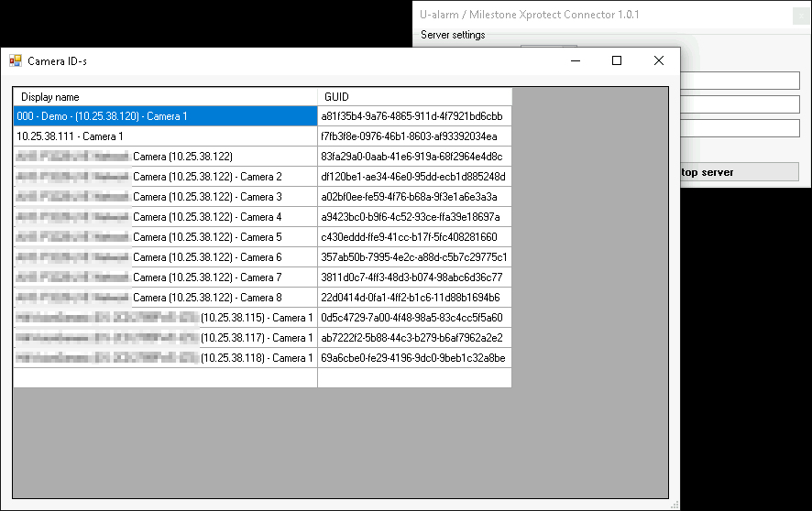Select the 10.25.38.118 Camera 1 row
The width and height of the screenshot is (812, 511).
click(165, 358)
